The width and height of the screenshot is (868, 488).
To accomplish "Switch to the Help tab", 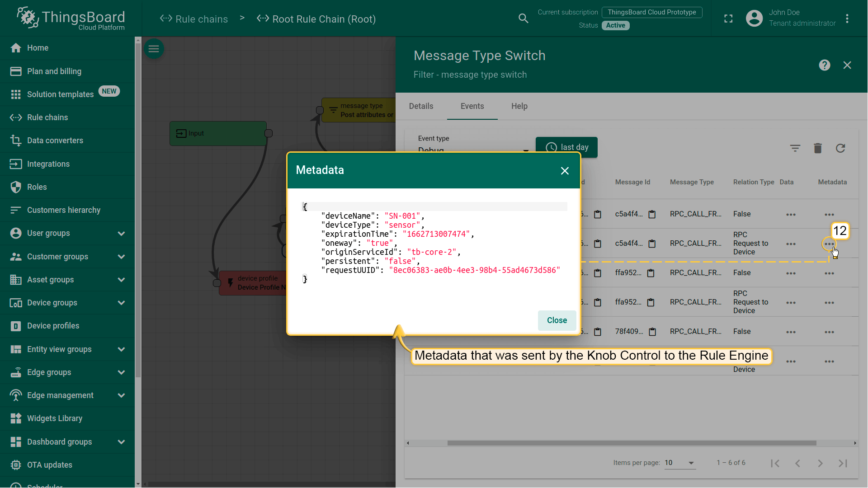I will (519, 106).
